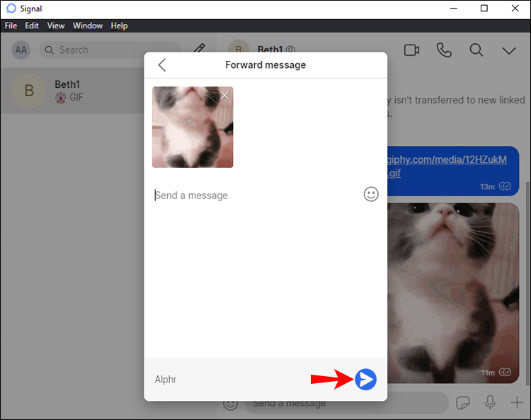Search within the Beth1 conversation
Screen dimensions: 531x420
click(476, 50)
